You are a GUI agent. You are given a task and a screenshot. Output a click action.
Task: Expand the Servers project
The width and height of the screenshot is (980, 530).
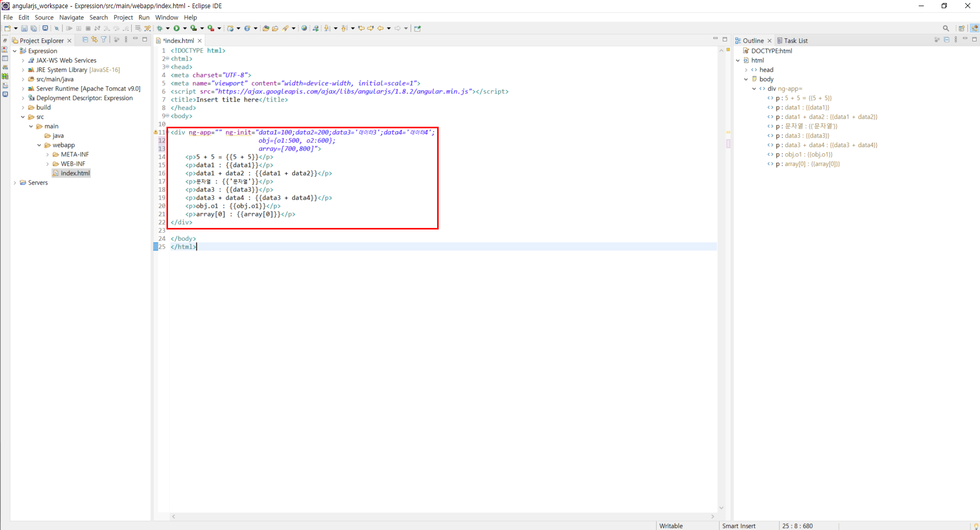point(15,183)
